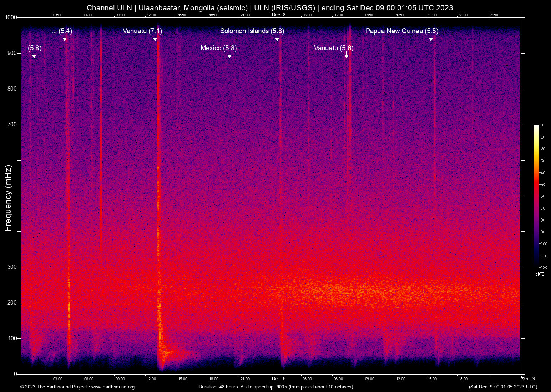This screenshot has height=392, width=551.
Task: Click the arrow beneath Mexico (5.8) label
Action: point(229,56)
